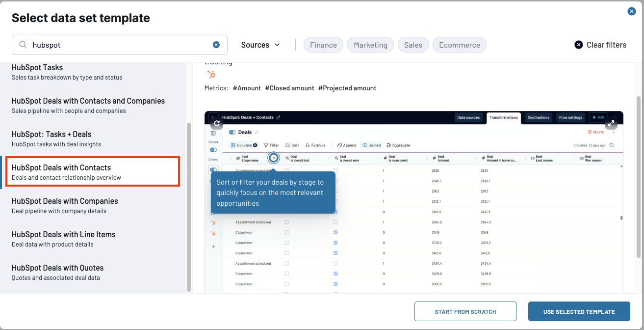Reload the template preview with the circular arrow icon
The width and height of the screenshot is (644, 330).
tap(217, 123)
